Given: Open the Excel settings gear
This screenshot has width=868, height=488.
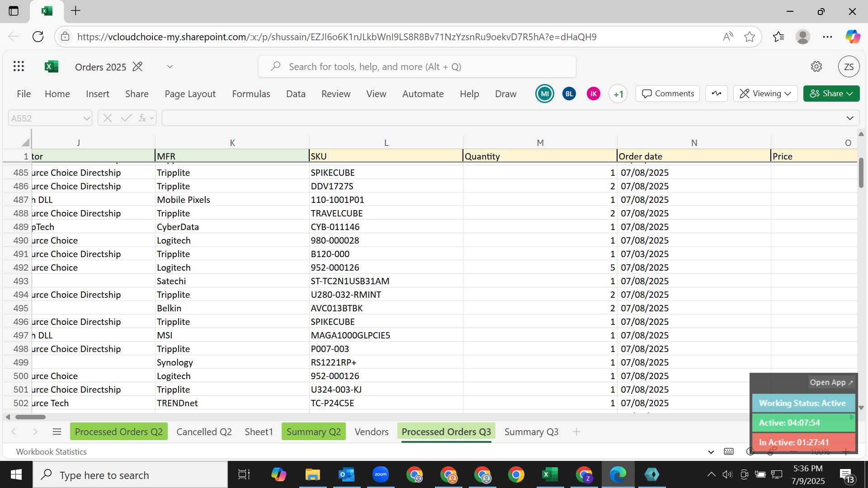Looking at the screenshot, I should [x=816, y=66].
